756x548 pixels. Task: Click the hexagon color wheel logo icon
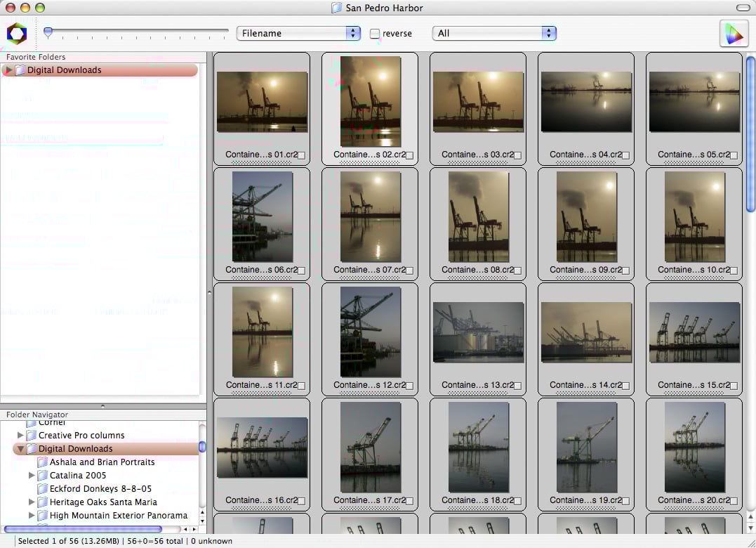point(17,33)
